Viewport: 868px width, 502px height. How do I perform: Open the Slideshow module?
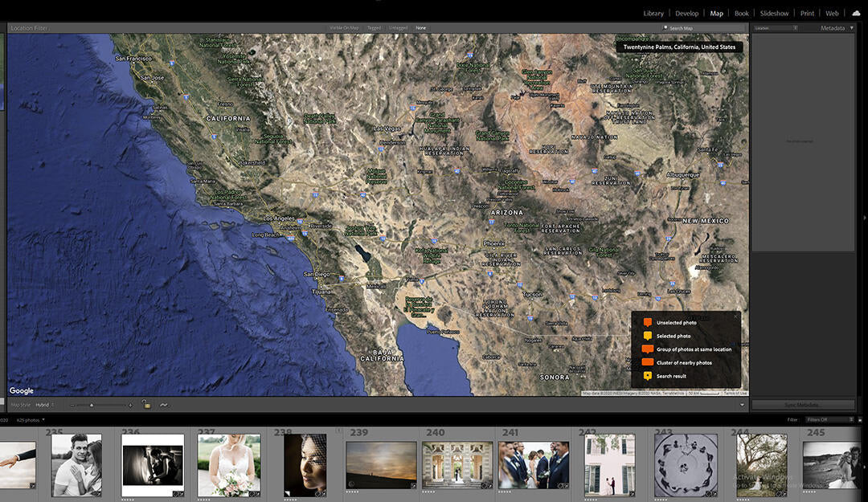[774, 14]
